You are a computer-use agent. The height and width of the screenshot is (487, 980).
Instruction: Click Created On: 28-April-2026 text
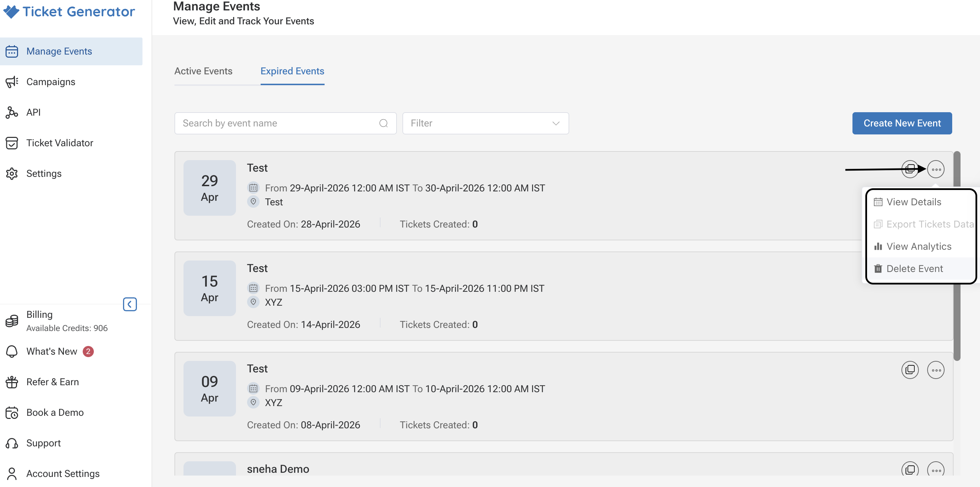tap(304, 224)
